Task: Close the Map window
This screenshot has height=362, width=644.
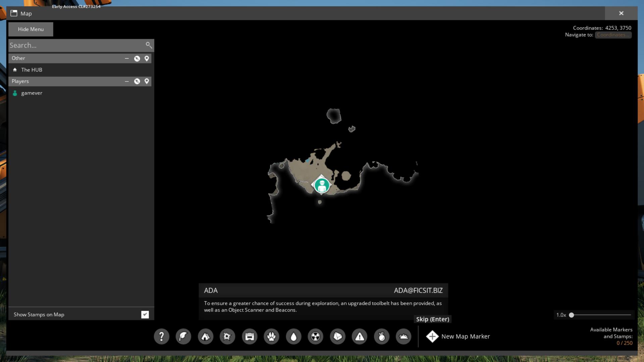Action: [621, 13]
